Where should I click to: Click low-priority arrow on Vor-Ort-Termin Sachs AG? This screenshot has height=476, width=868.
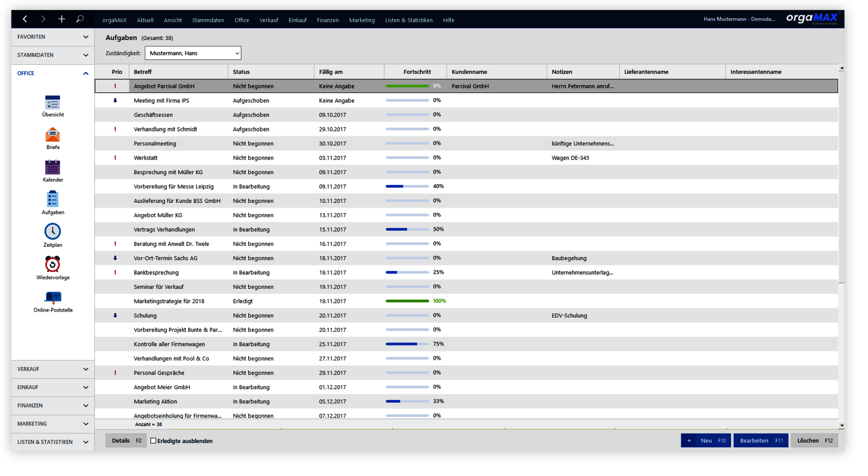pyautogui.click(x=115, y=258)
